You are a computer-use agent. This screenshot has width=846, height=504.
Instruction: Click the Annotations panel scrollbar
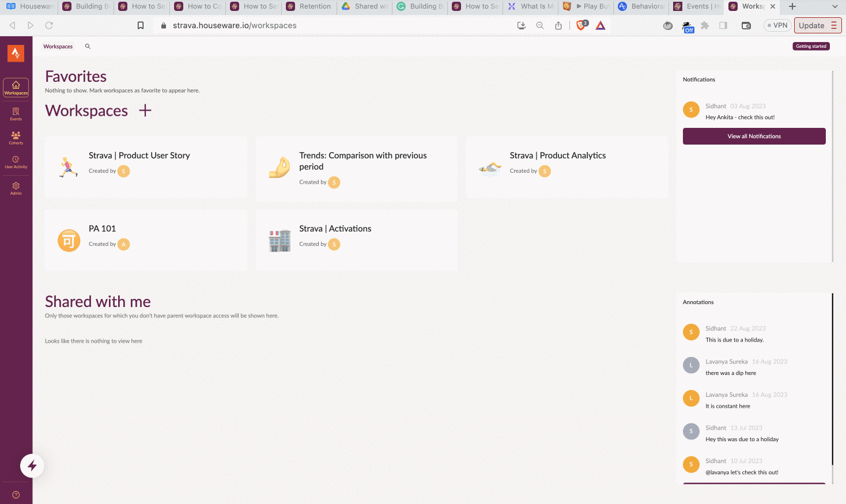pos(832,379)
